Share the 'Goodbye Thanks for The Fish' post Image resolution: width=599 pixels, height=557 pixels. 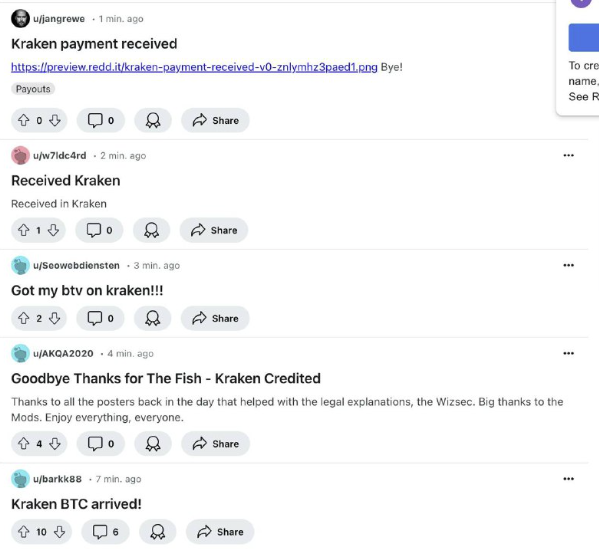coord(215,444)
